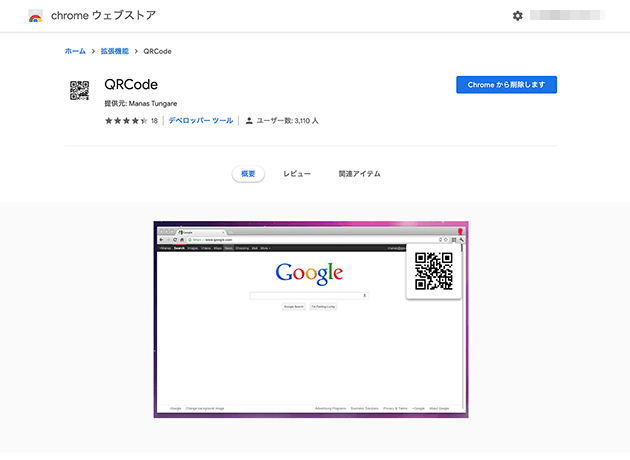Click the QRCode breadcrumb text
This screenshot has width=630, height=460.
158,51
